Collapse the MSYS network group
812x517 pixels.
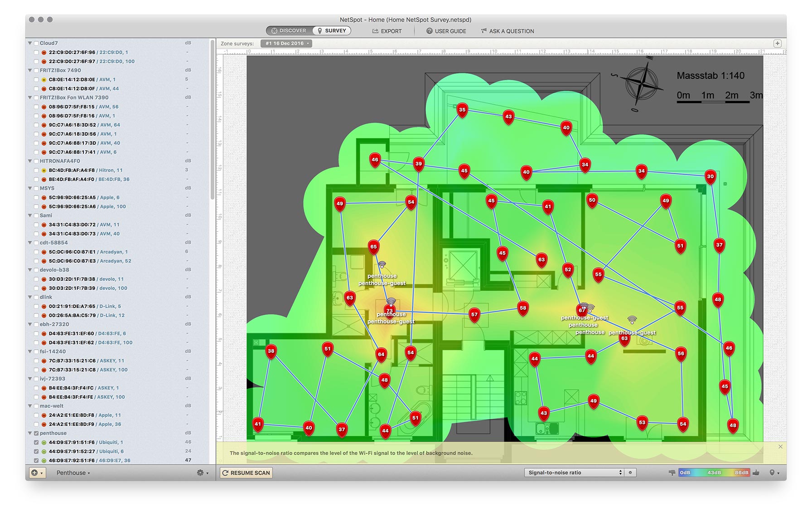30,188
